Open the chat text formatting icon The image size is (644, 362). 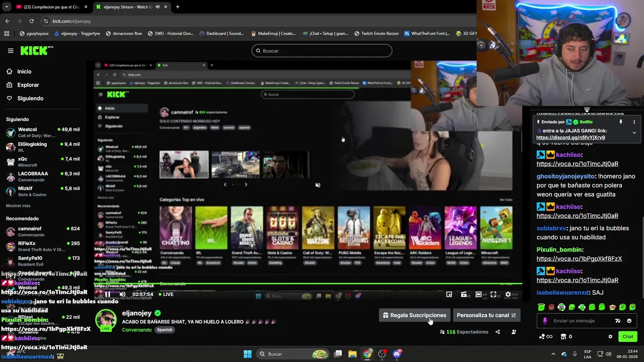click(x=618, y=321)
